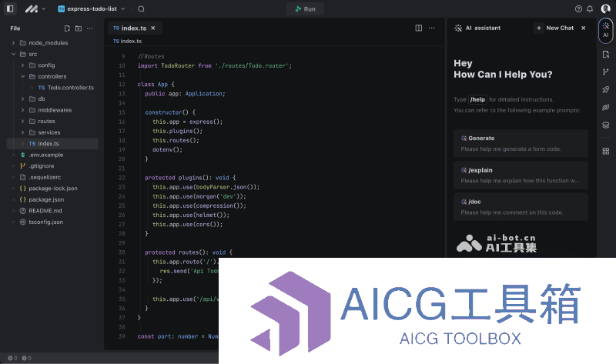Toggle the left sidebar panel icon
This screenshot has width=616, height=364.
pos(10,8)
